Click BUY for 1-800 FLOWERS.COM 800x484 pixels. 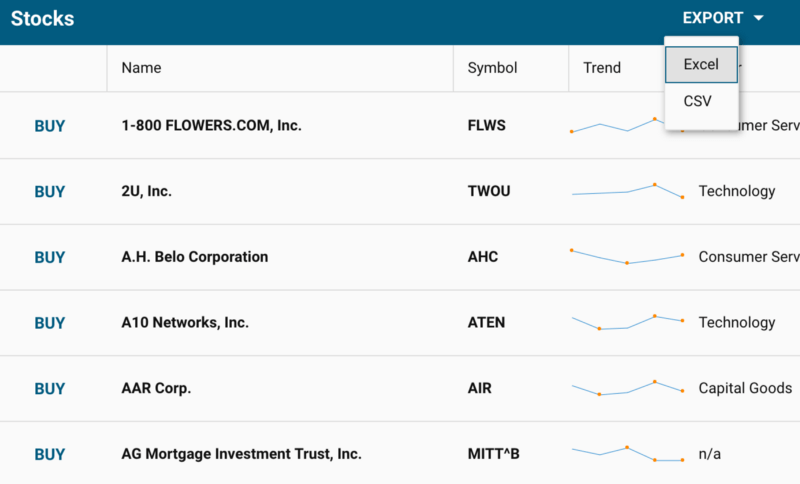(x=49, y=126)
